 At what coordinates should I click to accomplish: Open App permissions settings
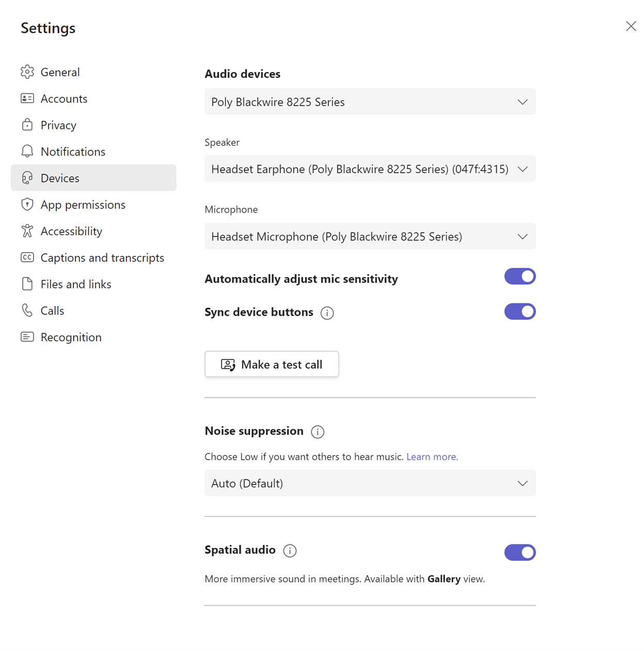coord(93,204)
